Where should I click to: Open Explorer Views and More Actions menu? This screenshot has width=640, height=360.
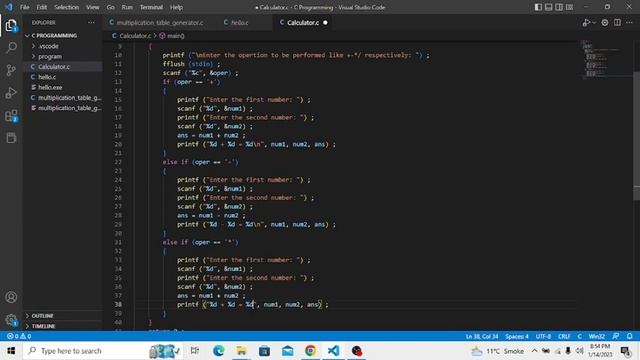(x=91, y=23)
